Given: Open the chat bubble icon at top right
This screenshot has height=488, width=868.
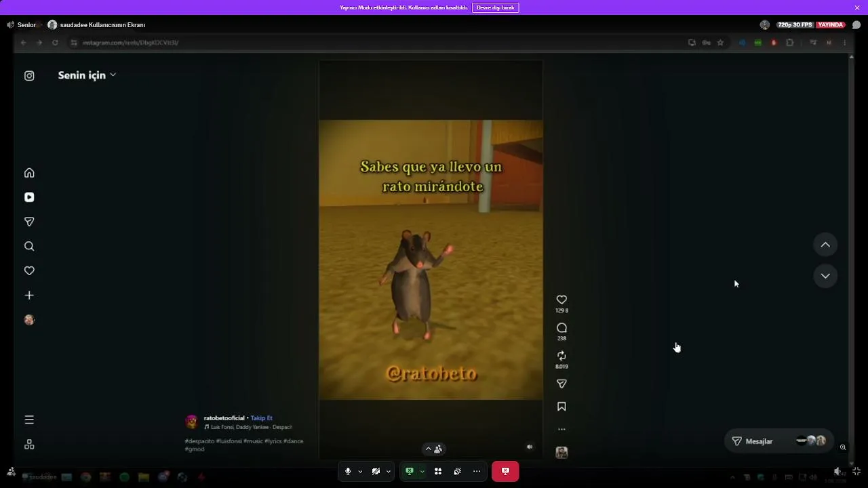Looking at the screenshot, I should 856,25.
